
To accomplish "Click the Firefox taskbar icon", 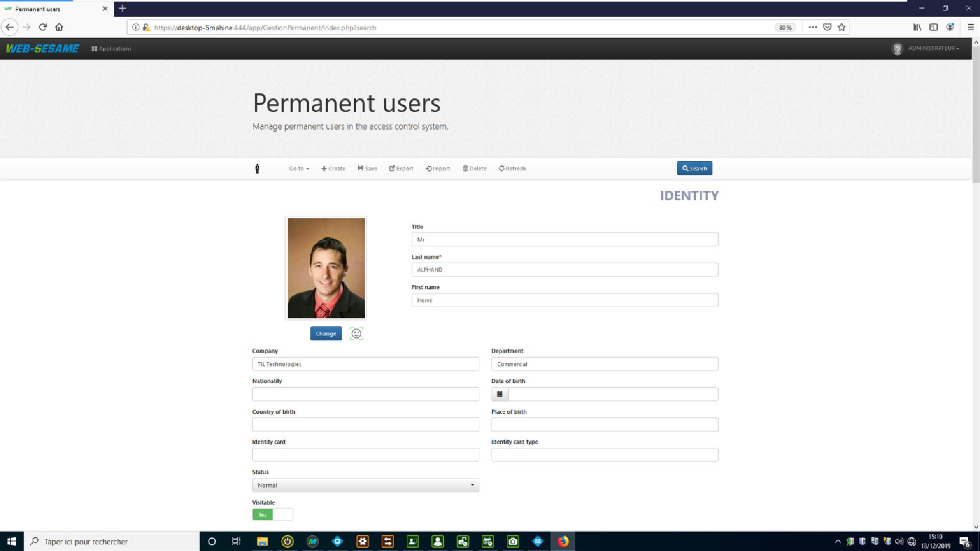I will tap(563, 541).
